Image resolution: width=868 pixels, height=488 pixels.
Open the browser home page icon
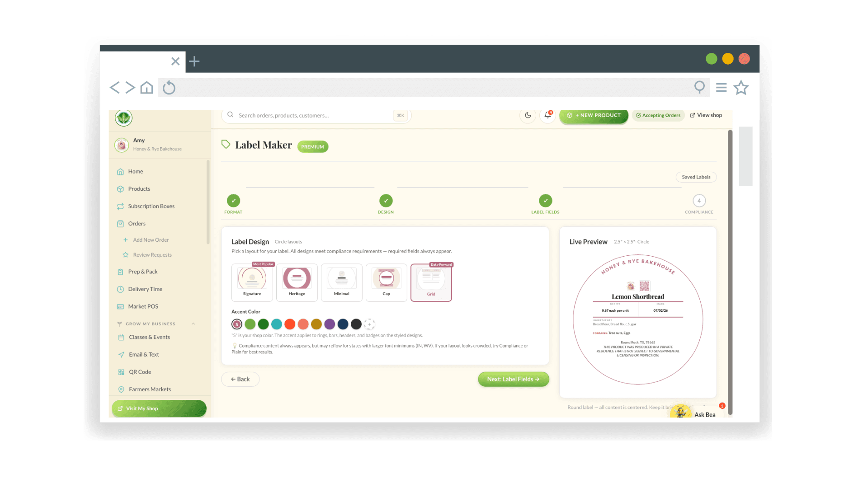click(146, 88)
